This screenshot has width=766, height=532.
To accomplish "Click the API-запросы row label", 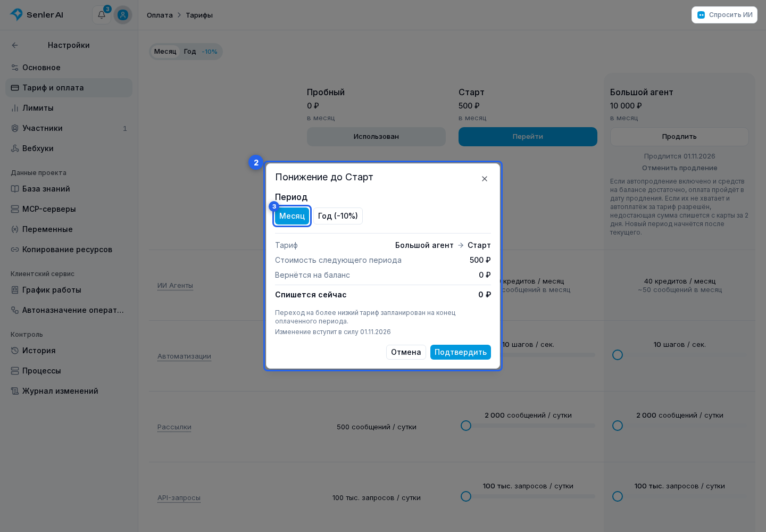I will (179, 498).
